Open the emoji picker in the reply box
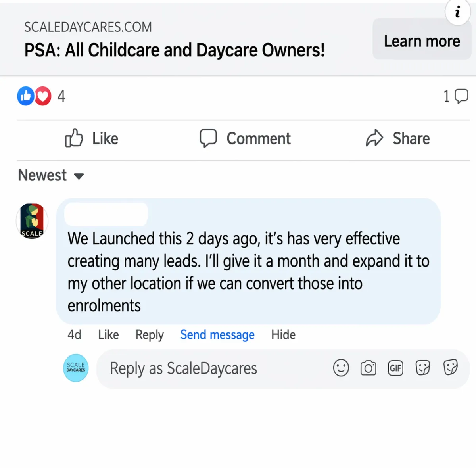 [x=341, y=368]
